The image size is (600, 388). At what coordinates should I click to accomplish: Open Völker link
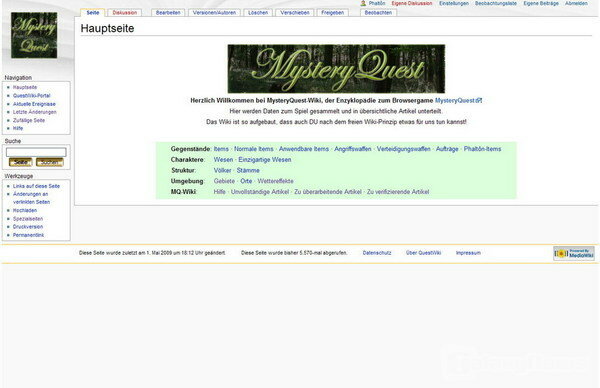tap(222, 170)
